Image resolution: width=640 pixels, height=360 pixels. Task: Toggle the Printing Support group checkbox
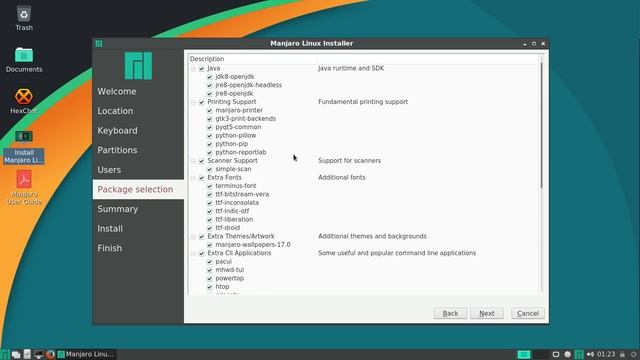coord(202,102)
